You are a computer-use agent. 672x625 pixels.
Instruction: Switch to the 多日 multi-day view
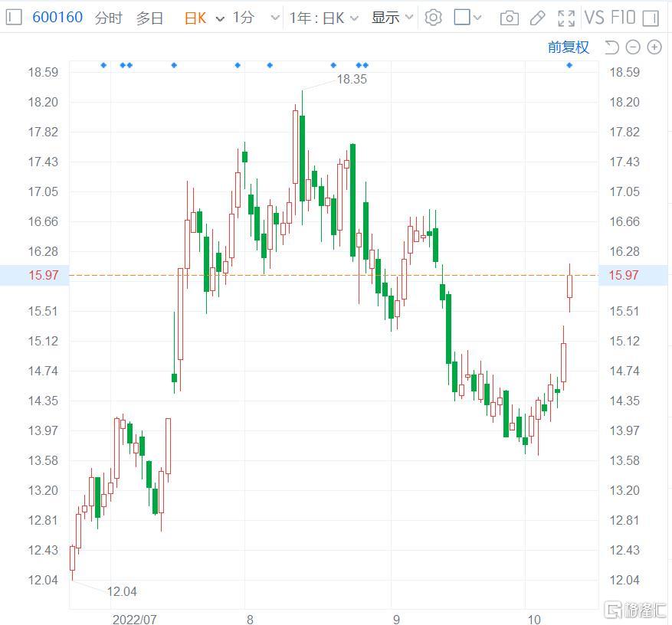point(149,18)
